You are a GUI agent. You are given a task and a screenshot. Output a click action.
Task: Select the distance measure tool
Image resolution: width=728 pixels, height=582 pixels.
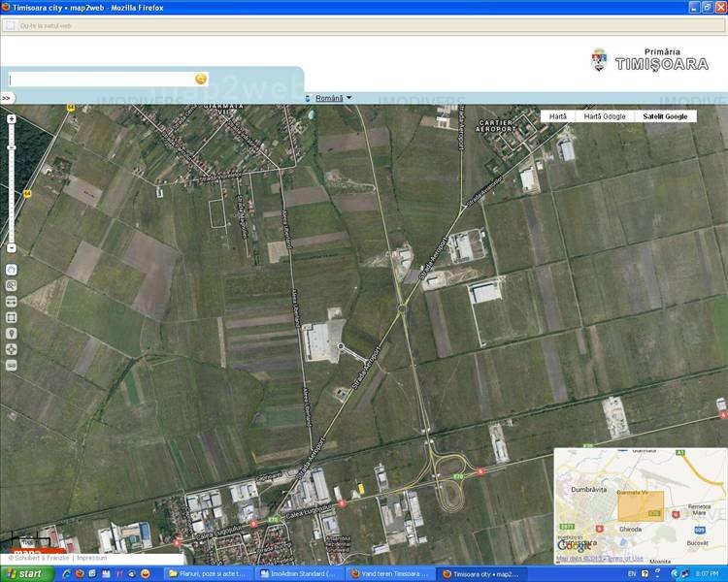pos(11,302)
